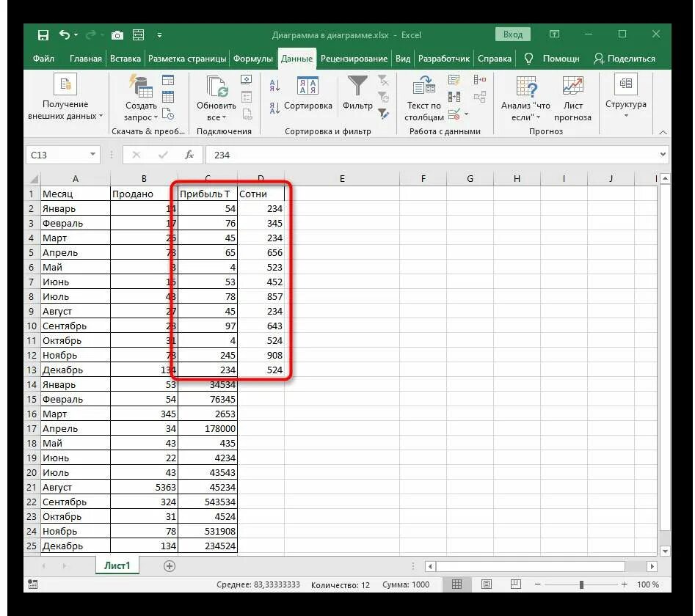Switch to the Вставка tab
Image resolution: width=695 pixels, height=616 pixels.
[125, 59]
